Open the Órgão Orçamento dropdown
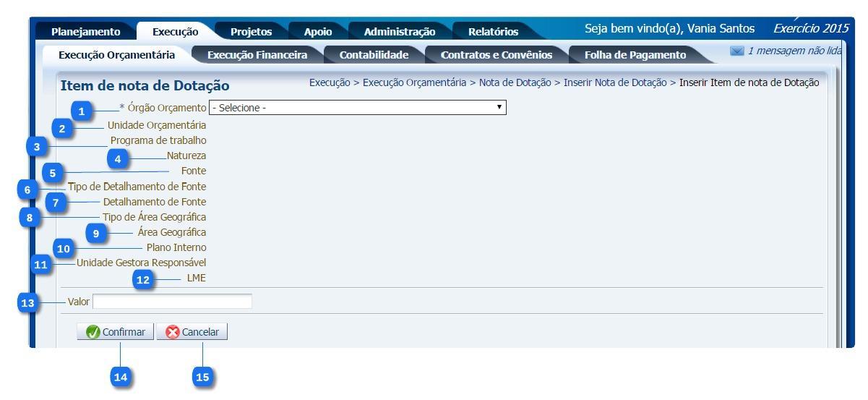This screenshot has height=400, width=868. click(x=357, y=108)
